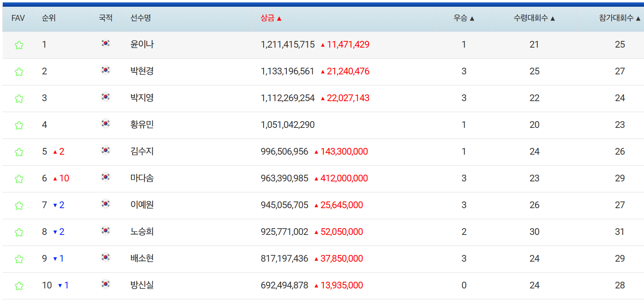Click rank change down 1 for 배소현

click(59, 259)
